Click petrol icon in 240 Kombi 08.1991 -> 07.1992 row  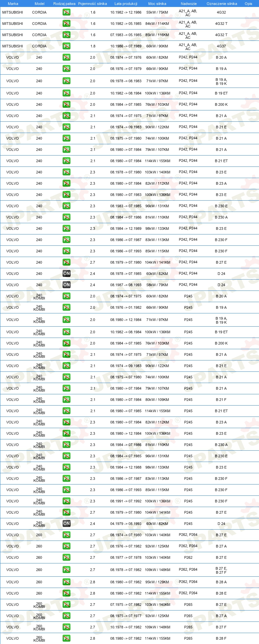[x=66, y=501]
